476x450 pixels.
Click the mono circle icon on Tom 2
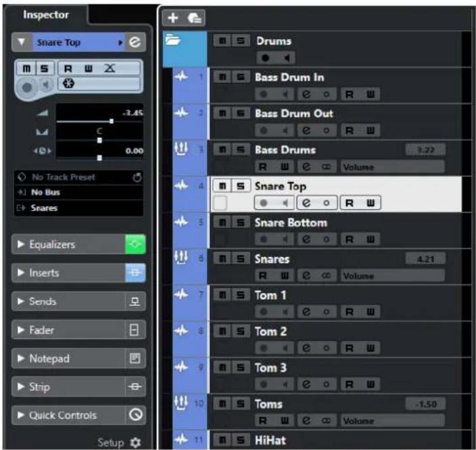click(x=327, y=348)
